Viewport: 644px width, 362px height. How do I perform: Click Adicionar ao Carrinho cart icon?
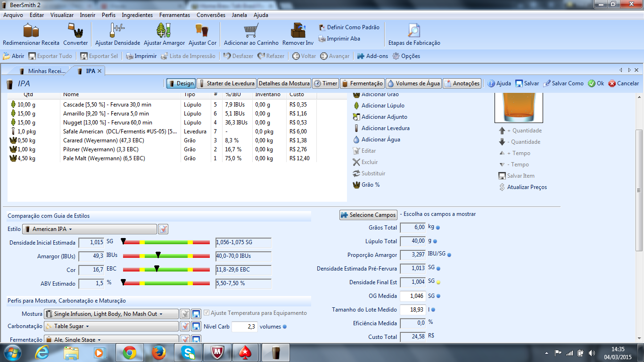tap(251, 31)
